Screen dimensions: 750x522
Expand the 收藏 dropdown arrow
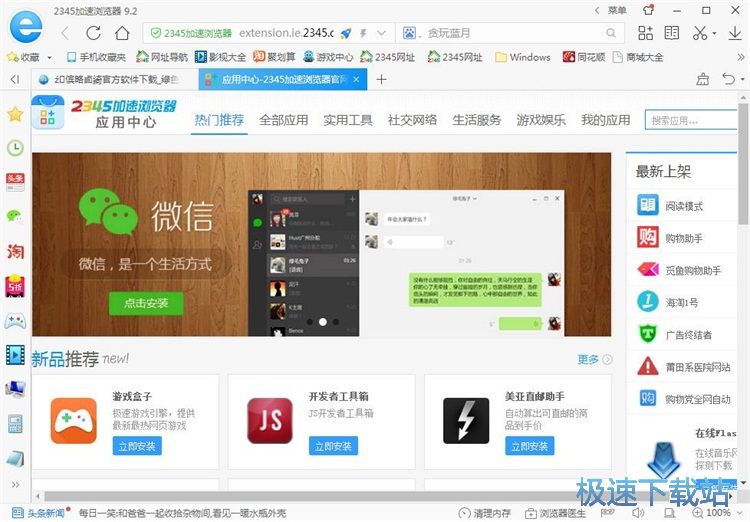click(49, 57)
